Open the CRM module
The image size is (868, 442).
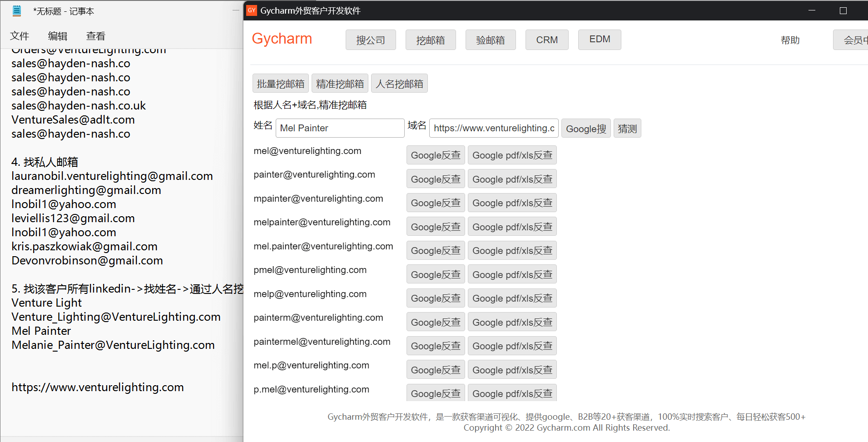[547, 40]
